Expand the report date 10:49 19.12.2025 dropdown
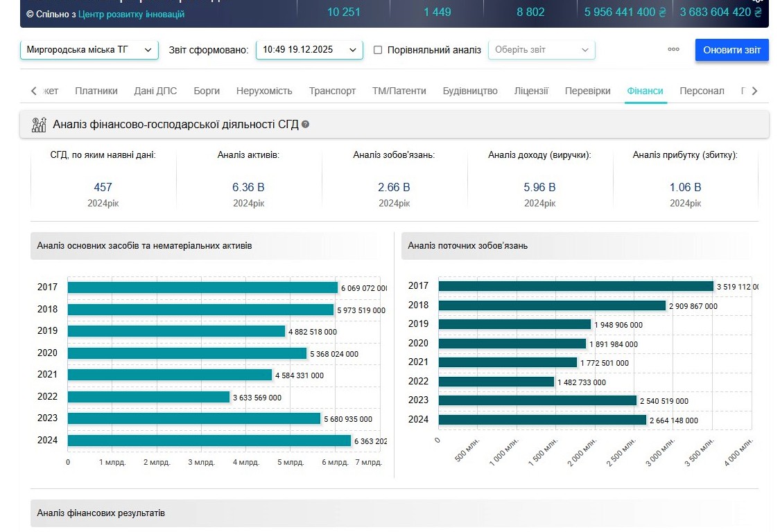This screenshot has height=532, width=780. click(309, 50)
